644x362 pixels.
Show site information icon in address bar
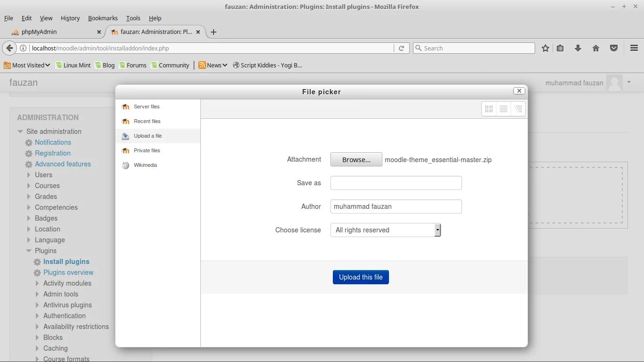[x=23, y=48]
